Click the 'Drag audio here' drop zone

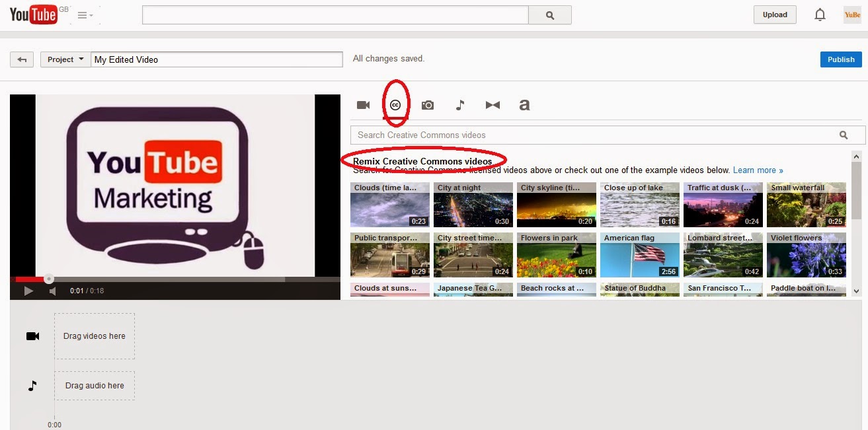(95, 386)
